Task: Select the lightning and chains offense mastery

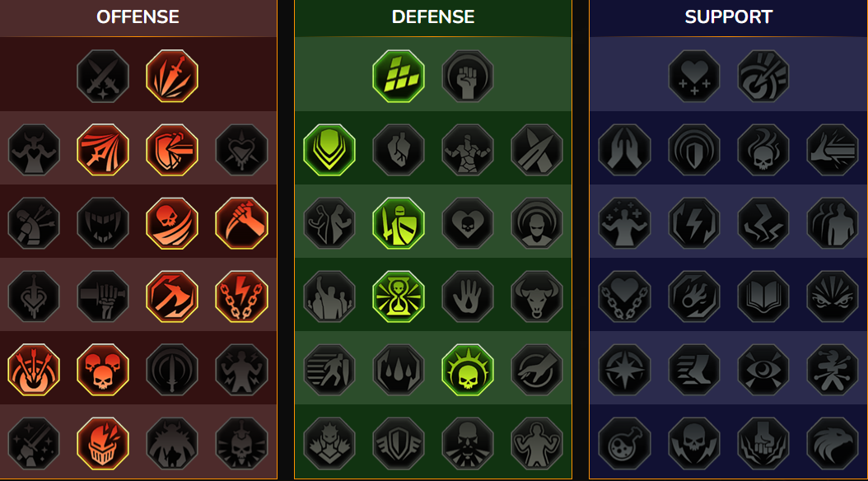Action: 241,297
